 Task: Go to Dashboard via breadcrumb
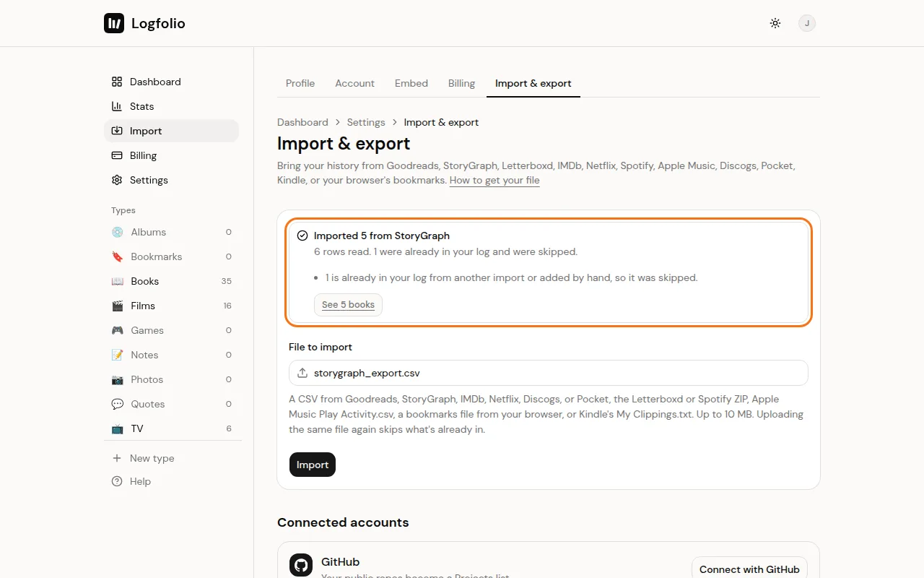point(302,122)
